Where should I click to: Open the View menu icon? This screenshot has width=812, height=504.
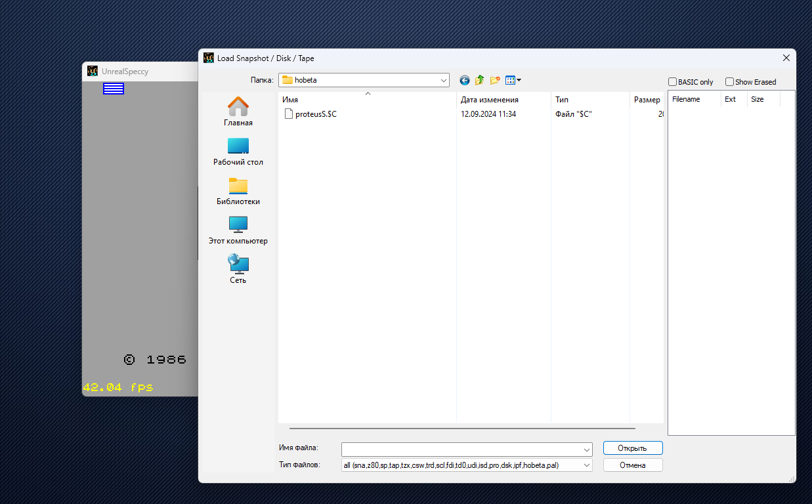[x=513, y=80]
